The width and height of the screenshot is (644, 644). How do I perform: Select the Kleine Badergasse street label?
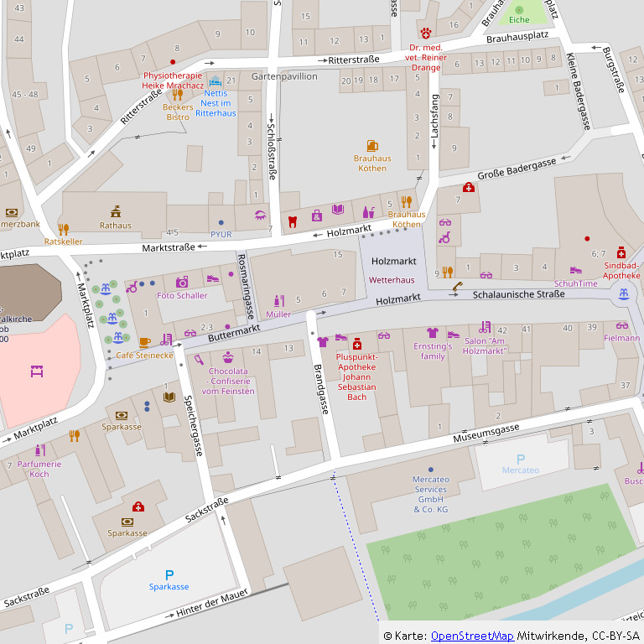(x=579, y=91)
